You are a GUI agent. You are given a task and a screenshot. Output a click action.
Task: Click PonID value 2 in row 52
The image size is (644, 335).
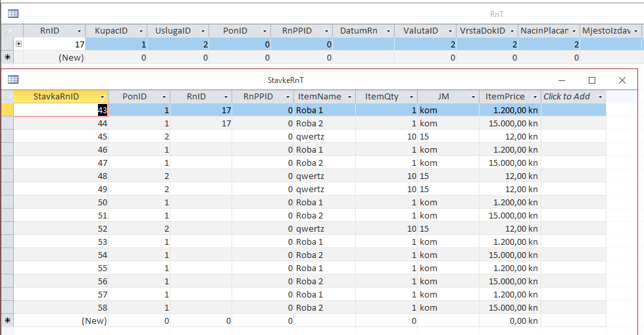tap(139, 228)
